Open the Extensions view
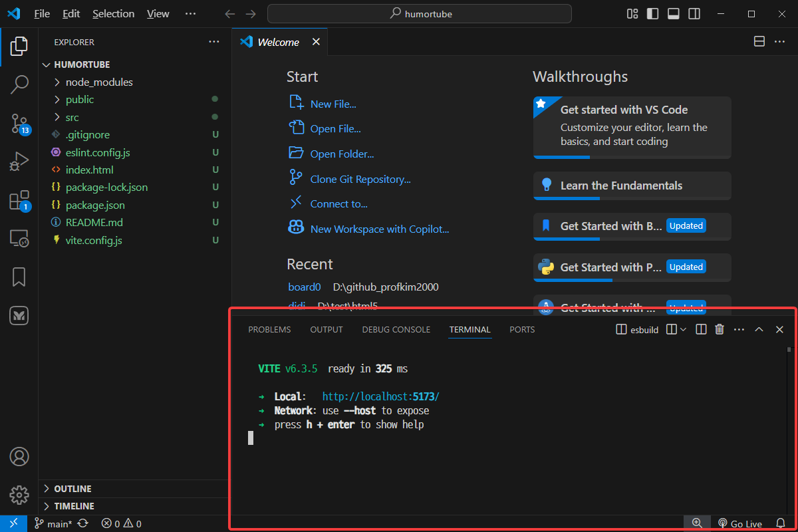 click(x=19, y=200)
